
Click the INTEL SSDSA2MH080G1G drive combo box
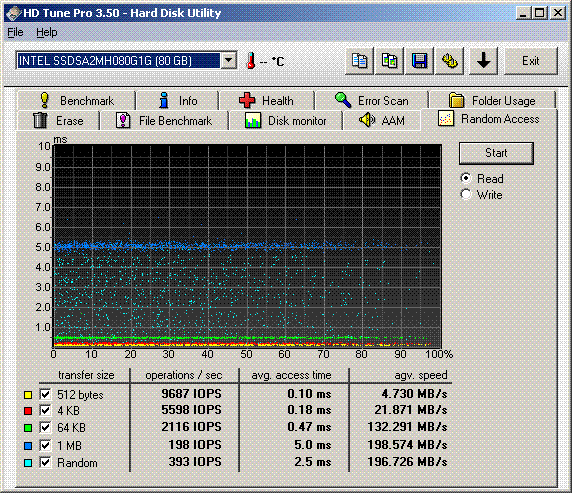click(127, 60)
